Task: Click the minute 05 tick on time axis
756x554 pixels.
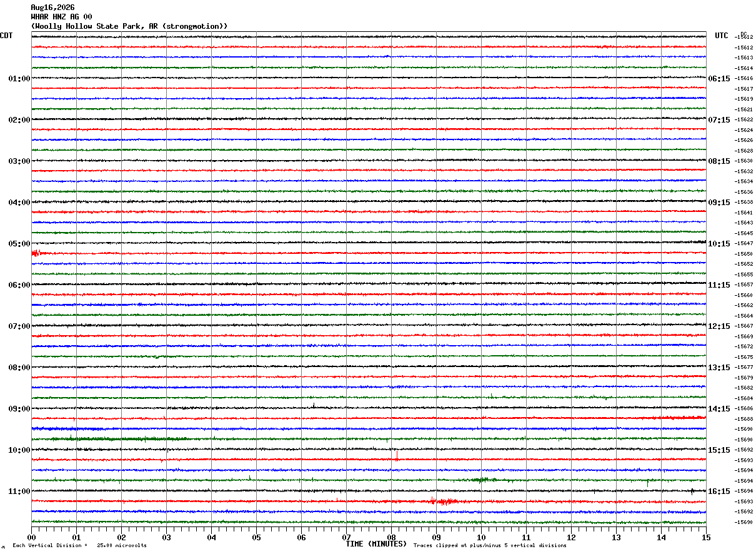Action: pos(256,538)
